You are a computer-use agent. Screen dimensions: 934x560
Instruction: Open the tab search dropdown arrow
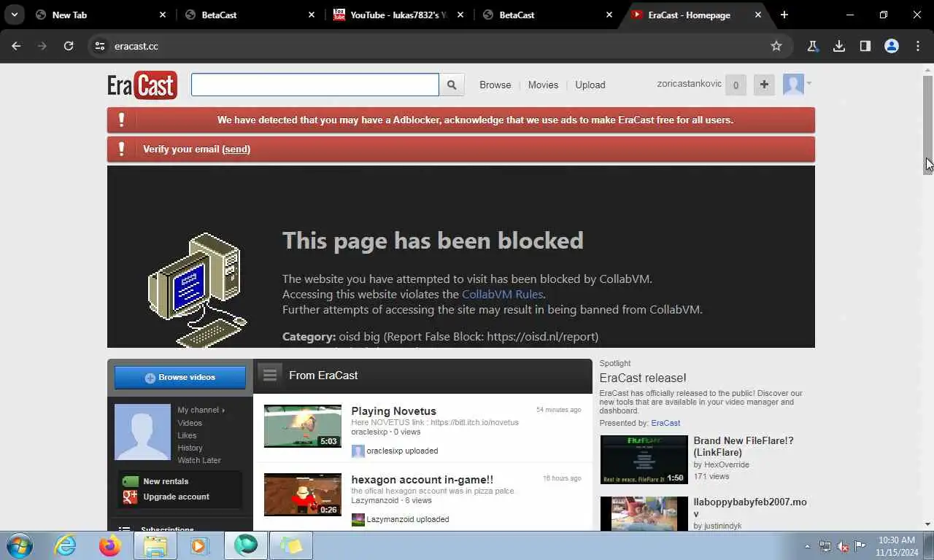14,15
